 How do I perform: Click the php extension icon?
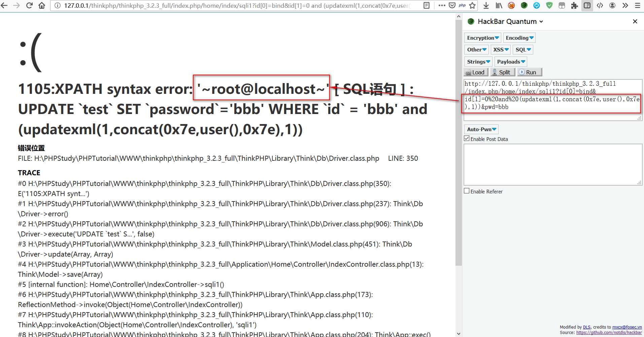[x=462, y=5]
